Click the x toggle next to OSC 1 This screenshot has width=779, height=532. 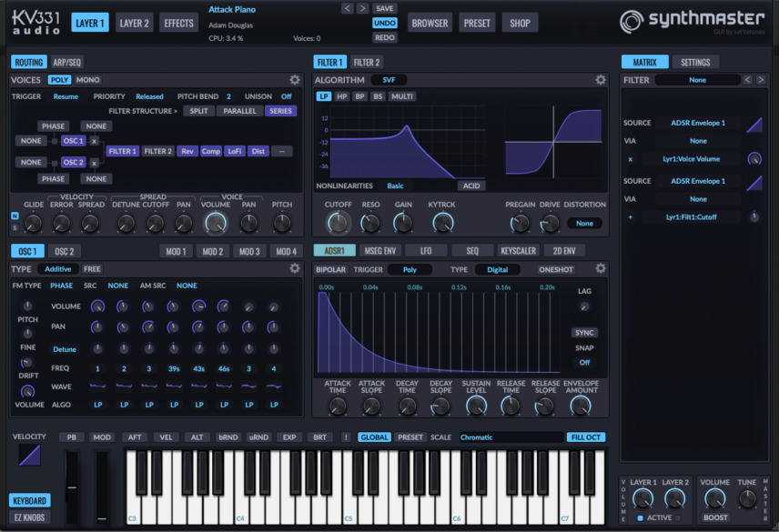94,142
